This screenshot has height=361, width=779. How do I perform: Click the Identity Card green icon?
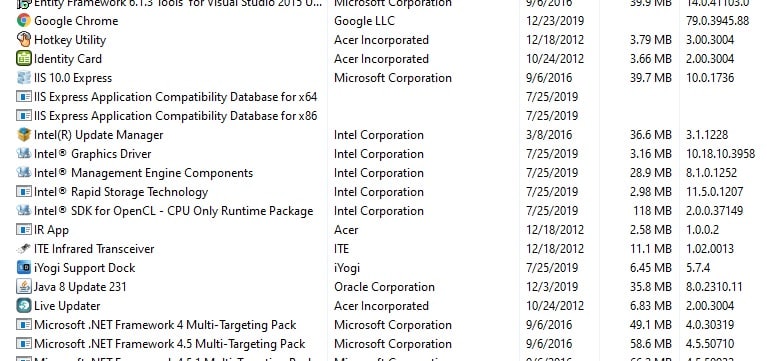(23, 59)
